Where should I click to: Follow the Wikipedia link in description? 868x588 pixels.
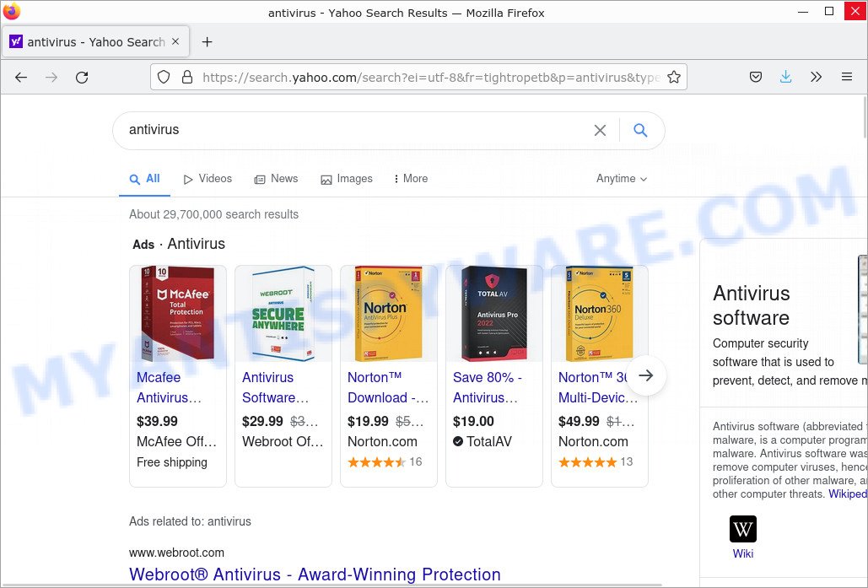[848, 494]
